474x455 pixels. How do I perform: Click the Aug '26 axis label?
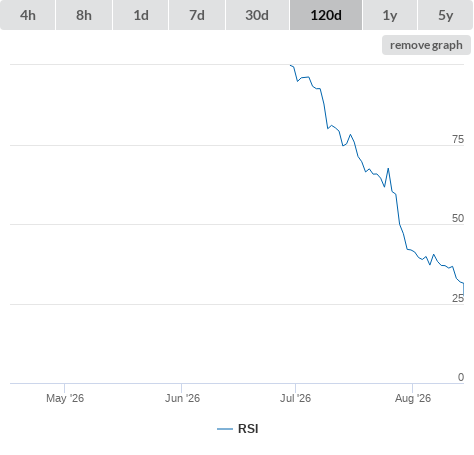pyautogui.click(x=413, y=398)
